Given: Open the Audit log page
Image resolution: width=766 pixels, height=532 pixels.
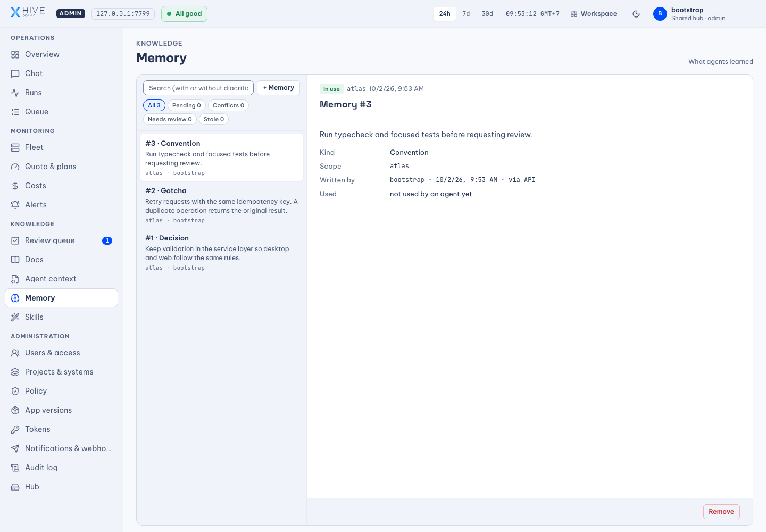Looking at the screenshot, I should click(61, 468).
